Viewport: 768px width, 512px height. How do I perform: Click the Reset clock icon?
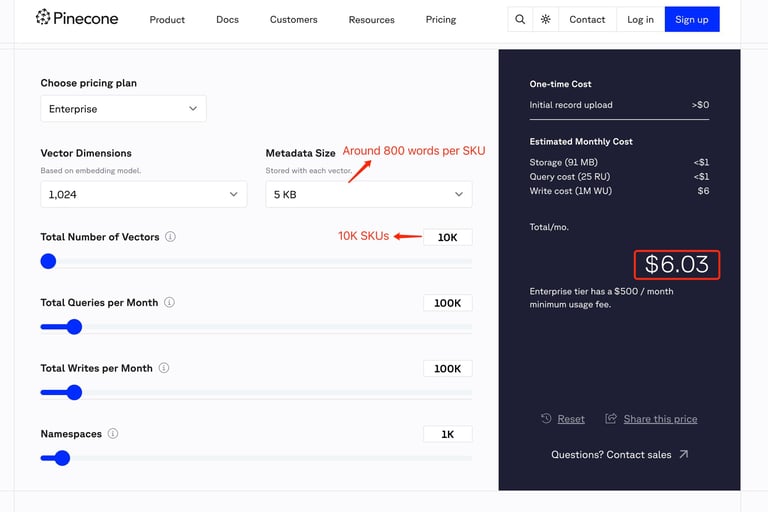click(546, 418)
